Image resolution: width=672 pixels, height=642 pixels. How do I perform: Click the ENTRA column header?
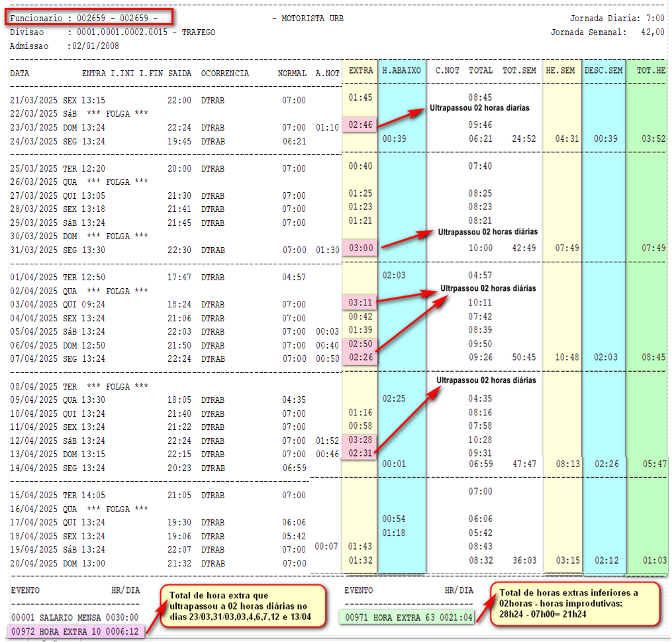(94, 74)
